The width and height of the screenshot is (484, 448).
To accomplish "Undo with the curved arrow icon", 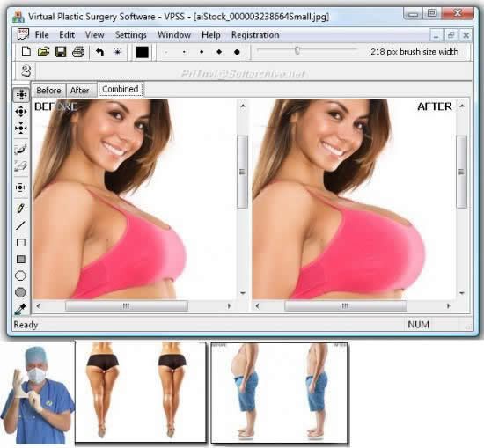I will click(99, 52).
